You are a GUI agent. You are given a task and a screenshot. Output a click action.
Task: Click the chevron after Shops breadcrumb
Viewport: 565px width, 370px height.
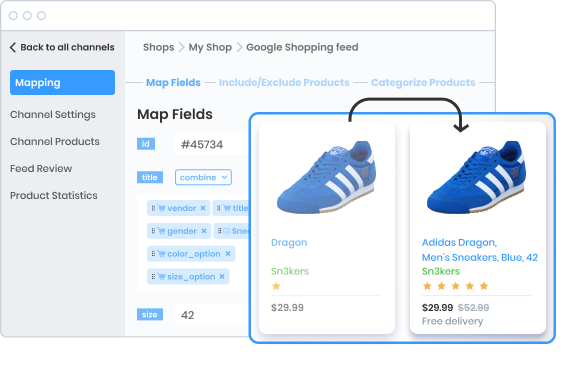(x=181, y=47)
